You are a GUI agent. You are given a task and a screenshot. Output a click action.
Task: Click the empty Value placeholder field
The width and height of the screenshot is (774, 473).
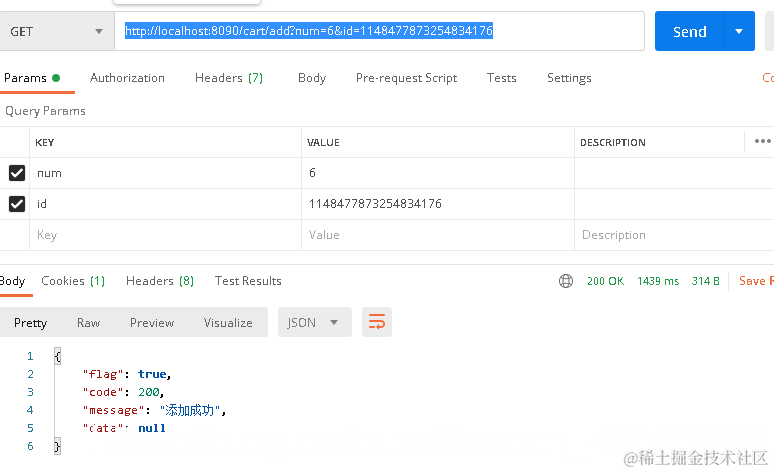[438, 235]
